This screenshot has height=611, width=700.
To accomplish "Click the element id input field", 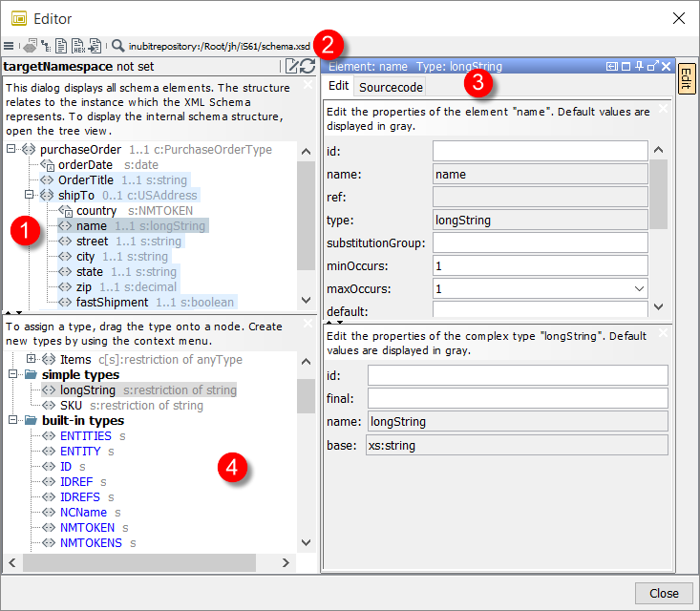I will 540,151.
